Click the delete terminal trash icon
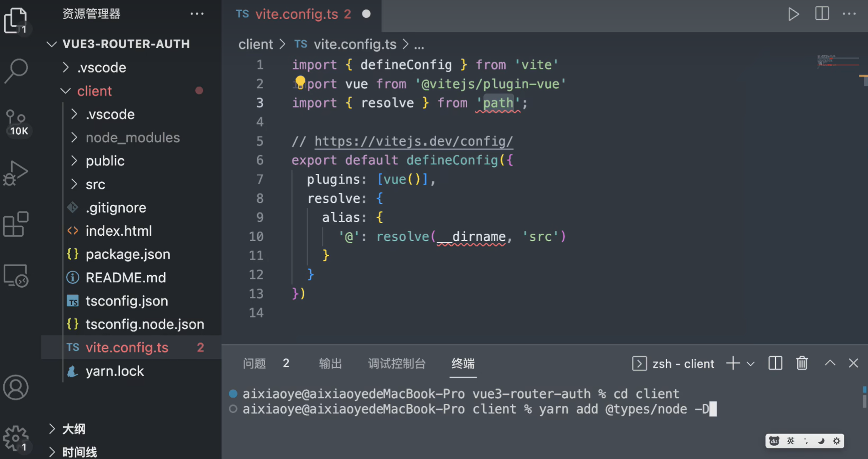The width and height of the screenshot is (868, 459). click(x=801, y=363)
